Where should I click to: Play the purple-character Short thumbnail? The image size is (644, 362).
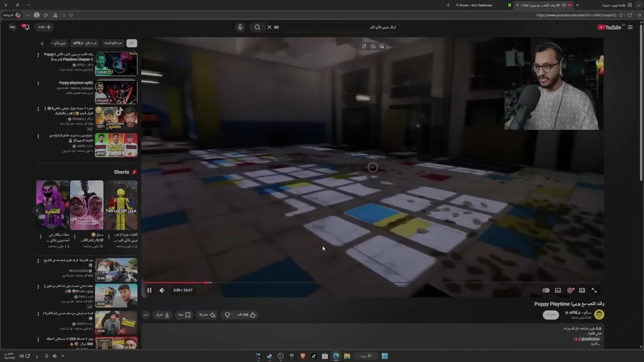click(x=53, y=205)
